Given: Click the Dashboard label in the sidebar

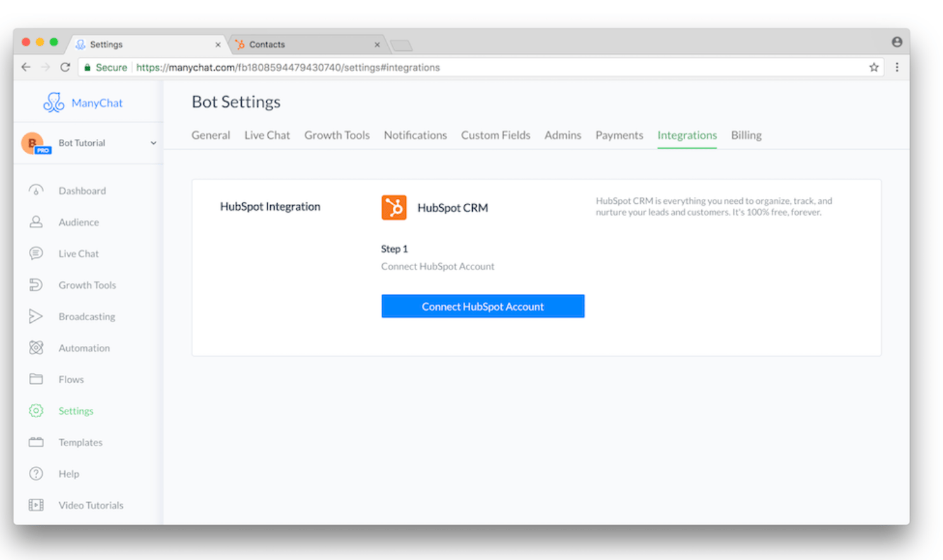Looking at the screenshot, I should click(82, 191).
